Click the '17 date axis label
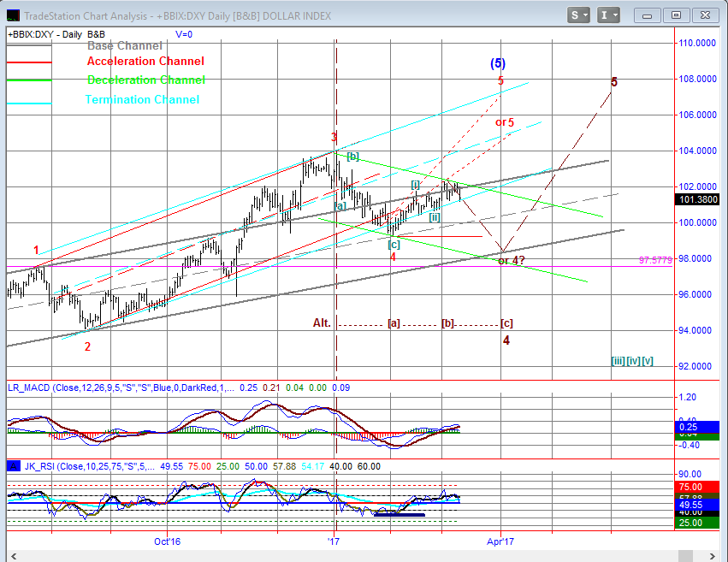 (x=334, y=541)
